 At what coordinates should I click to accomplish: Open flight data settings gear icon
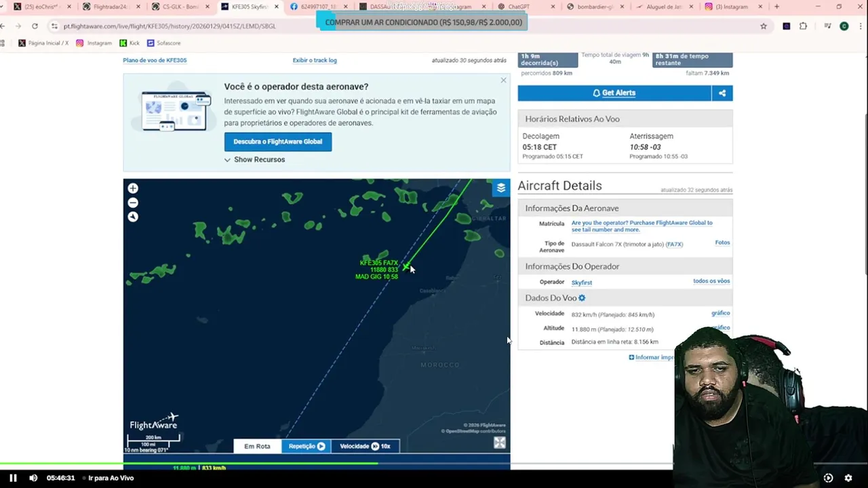tap(582, 298)
